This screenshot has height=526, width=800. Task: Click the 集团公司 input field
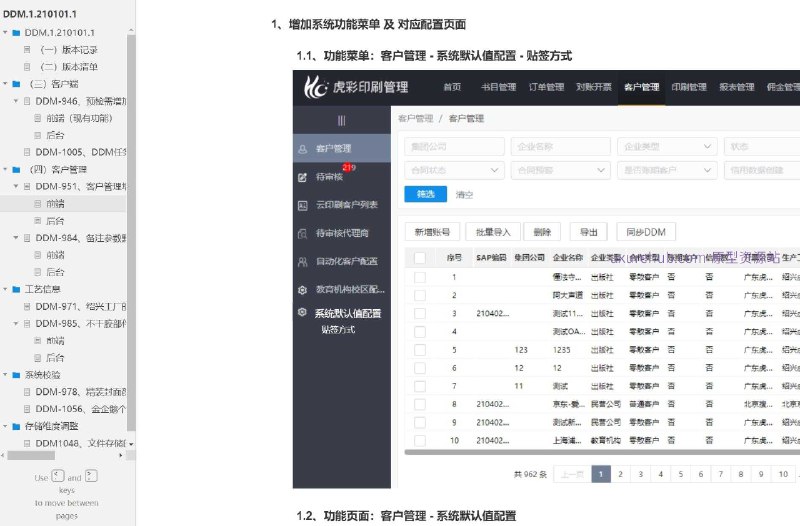pos(455,146)
